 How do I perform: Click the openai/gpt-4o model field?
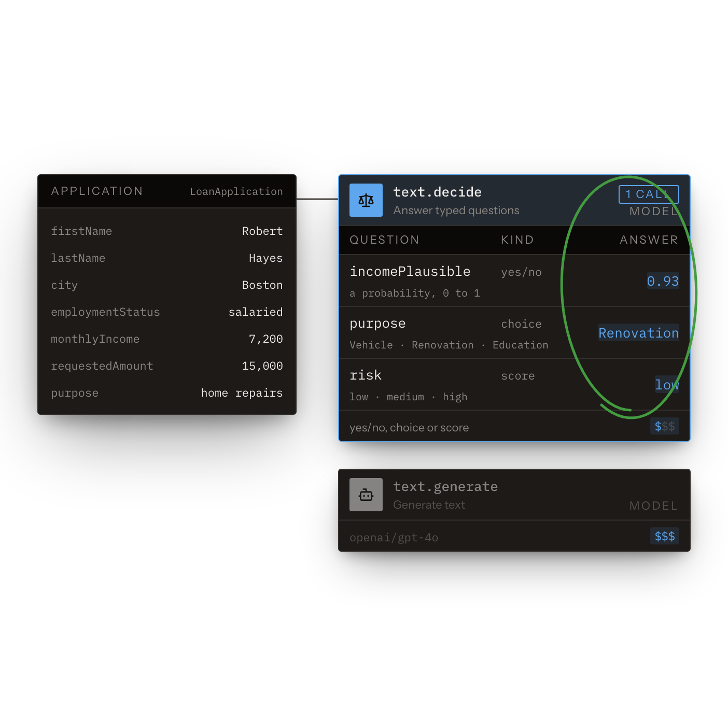394,538
